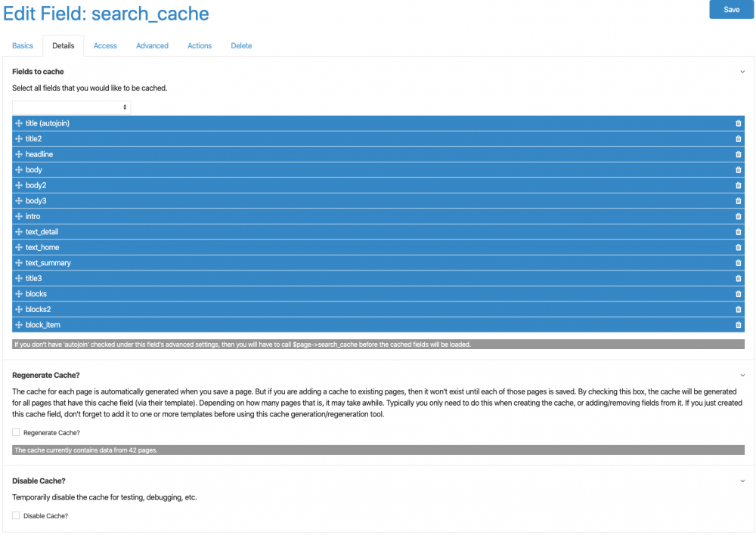The image size is (756, 538).
Task: Open the Advanced tab
Action: (x=152, y=46)
